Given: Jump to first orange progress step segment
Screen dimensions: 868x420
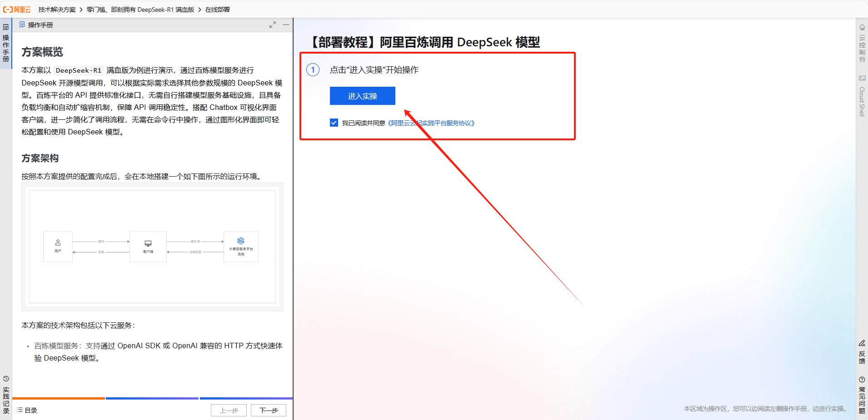Looking at the screenshot, I should coord(59,398).
